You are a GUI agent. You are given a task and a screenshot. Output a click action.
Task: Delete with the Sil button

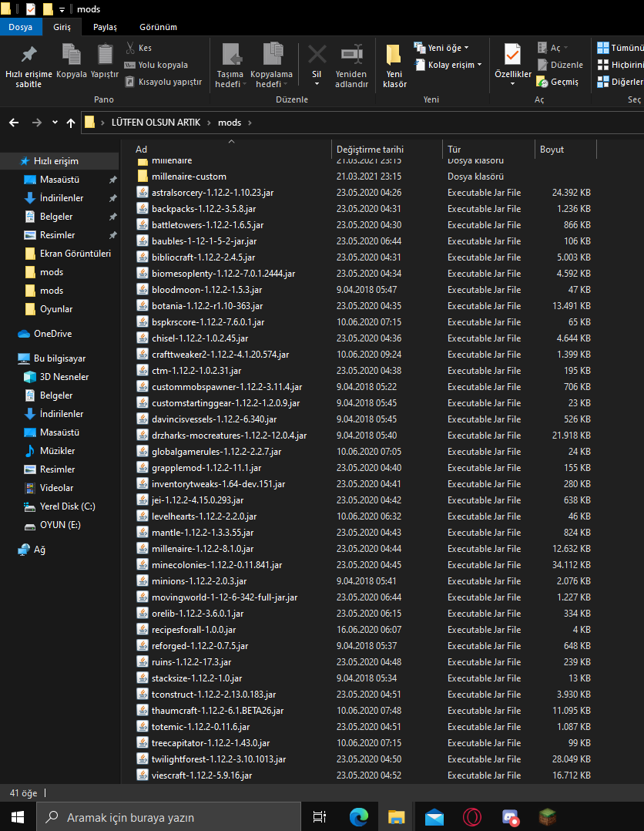pos(317,66)
